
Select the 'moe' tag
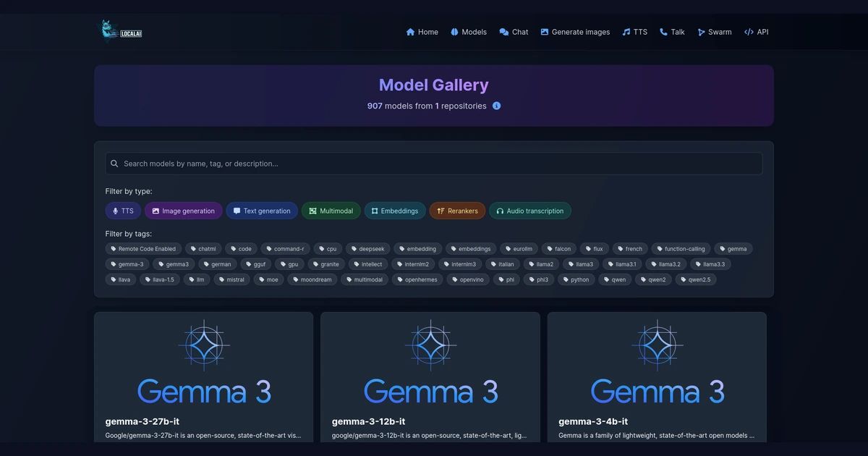268,279
